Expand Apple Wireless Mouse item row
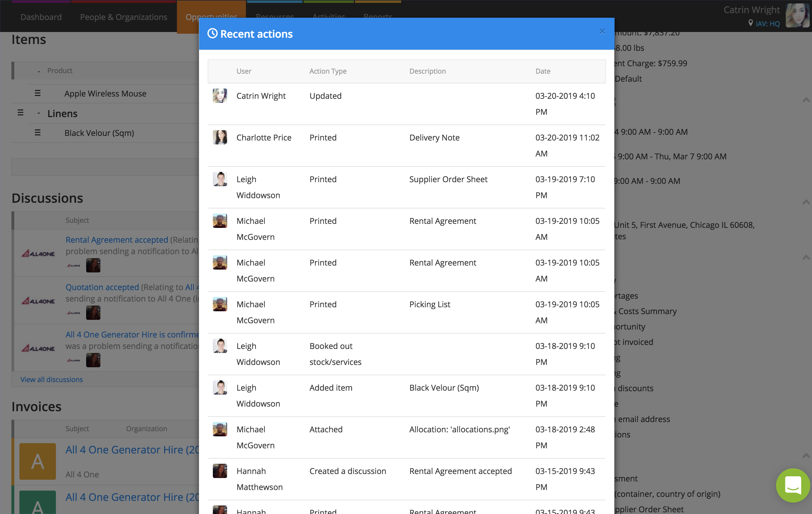This screenshot has height=514, width=812. pos(37,93)
